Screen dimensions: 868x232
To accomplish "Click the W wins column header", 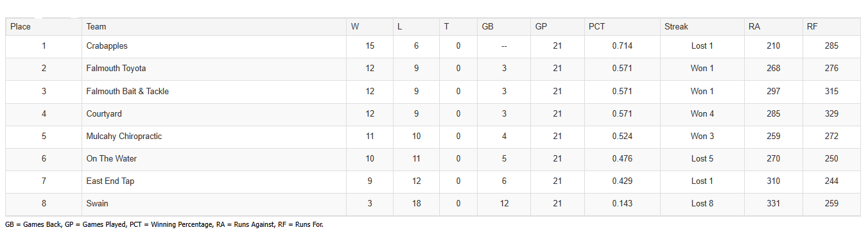I will pyautogui.click(x=355, y=27).
